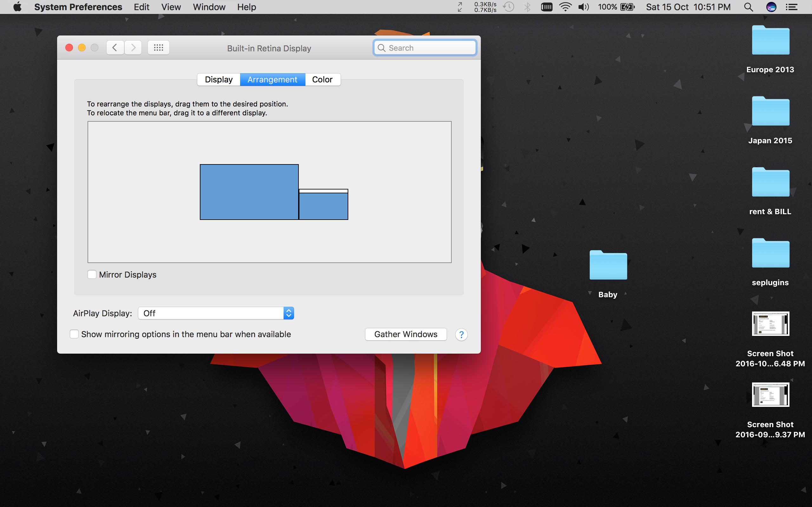Screen dimensions: 812x507
Task: Click the Gather Windows button
Action: [406, 334]
